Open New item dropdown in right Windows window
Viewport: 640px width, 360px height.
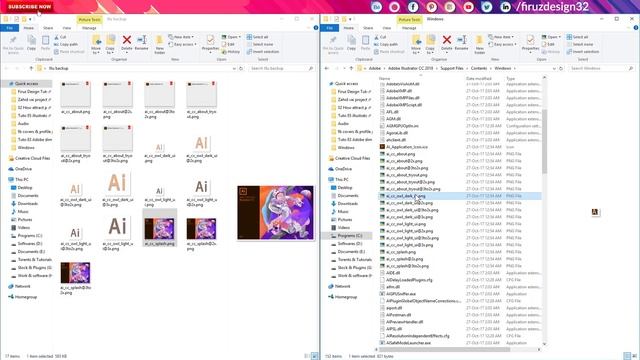tap(501, 37)
